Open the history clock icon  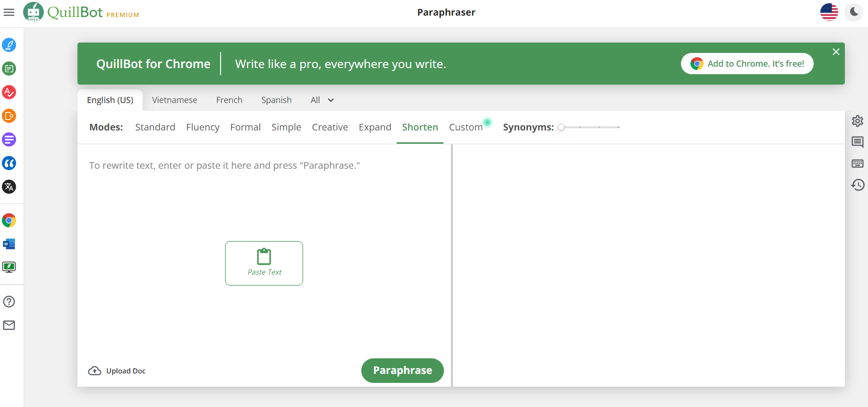click(x=858, y=185)
